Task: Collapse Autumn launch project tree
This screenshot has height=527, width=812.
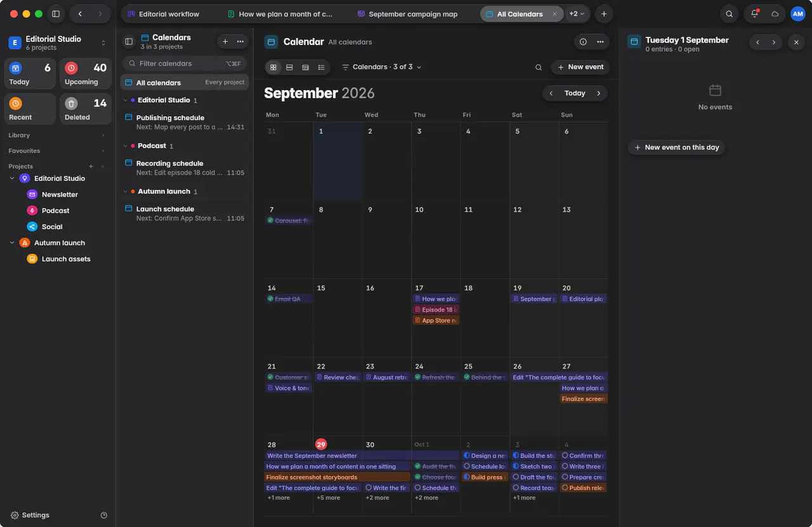Action: click(x=12, y=243)
